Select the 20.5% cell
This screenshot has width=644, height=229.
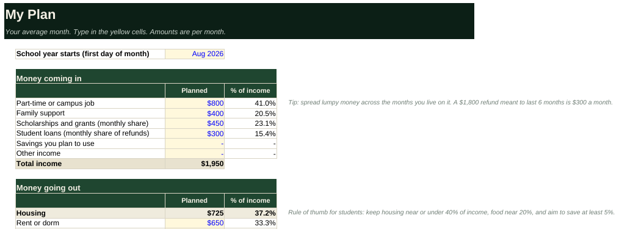(250, 113)
